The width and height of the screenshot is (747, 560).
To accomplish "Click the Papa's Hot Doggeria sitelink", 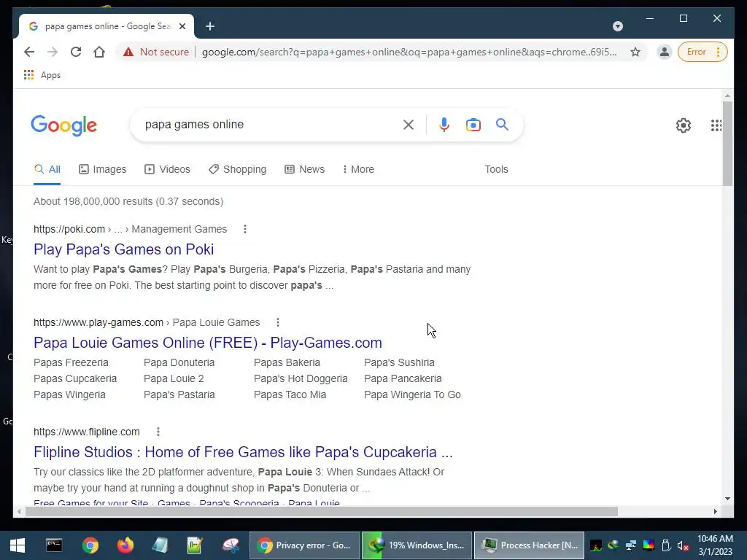I will [x=301, y=378].
